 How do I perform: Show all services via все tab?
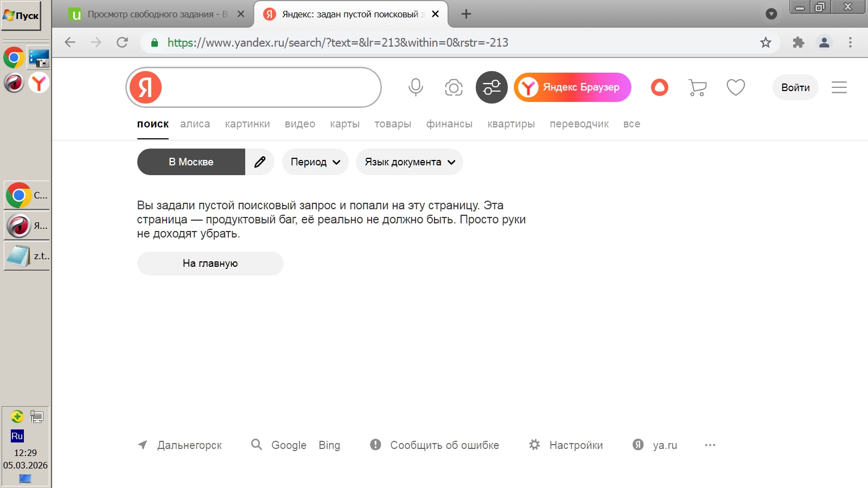tap(632, 124)
